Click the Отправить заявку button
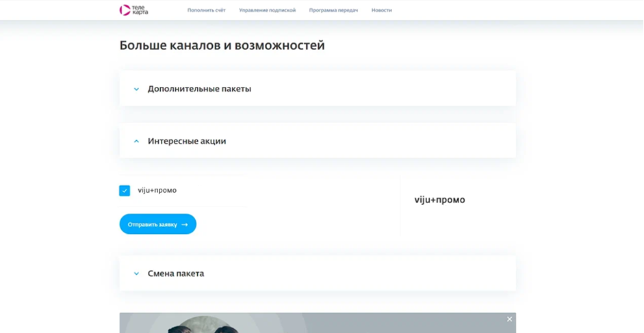This screenshot has height=333, width=644. [157, 224]
